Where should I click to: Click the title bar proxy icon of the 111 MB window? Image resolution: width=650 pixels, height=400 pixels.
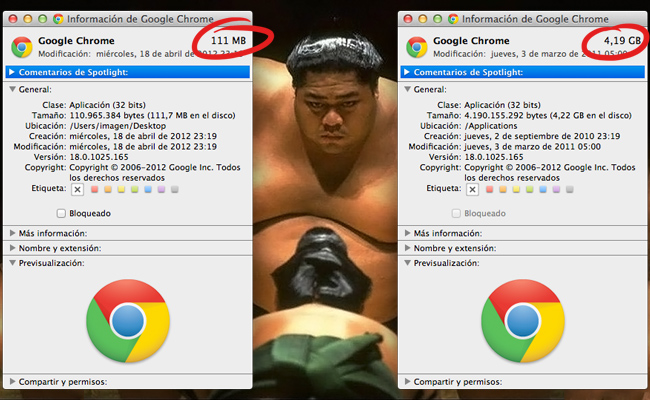tap(59, 19)
